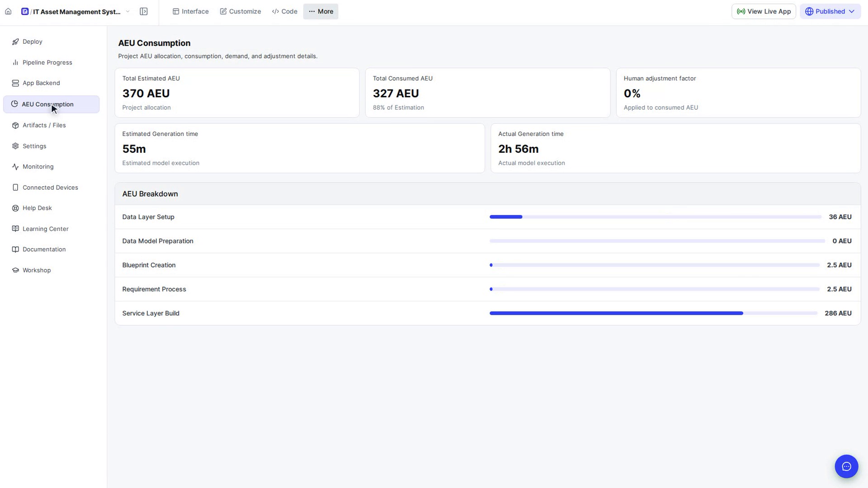
Task: Click the AEU Consumption pie icon
Action: [14, 104]
